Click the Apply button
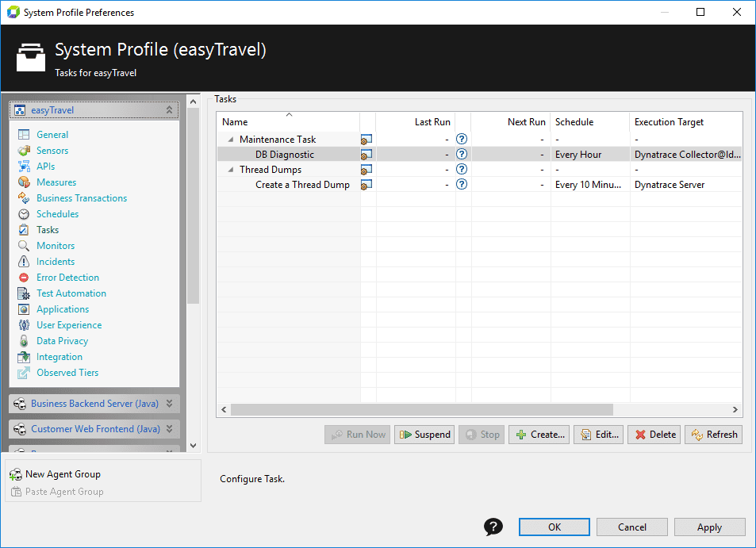Screen dimensions: 756x548 pos(710,527)
